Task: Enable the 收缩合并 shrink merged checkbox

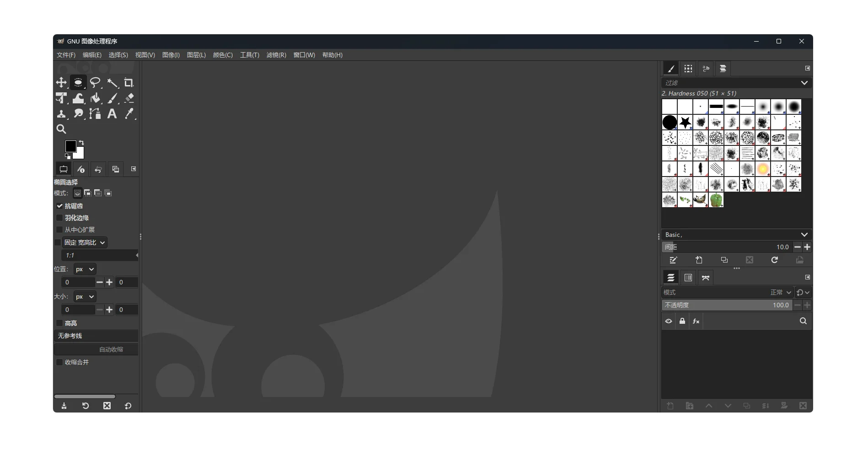Action: click(59, 362)
